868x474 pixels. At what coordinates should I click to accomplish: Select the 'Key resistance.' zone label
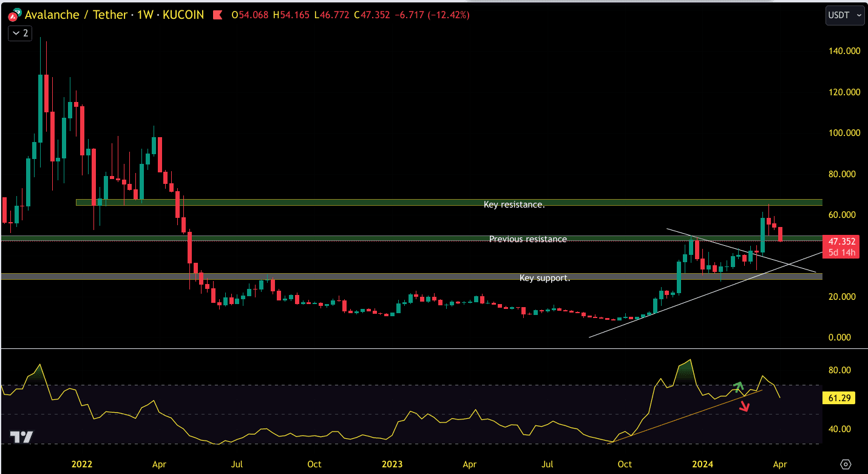pyautogui.click(x=514, y=205)
